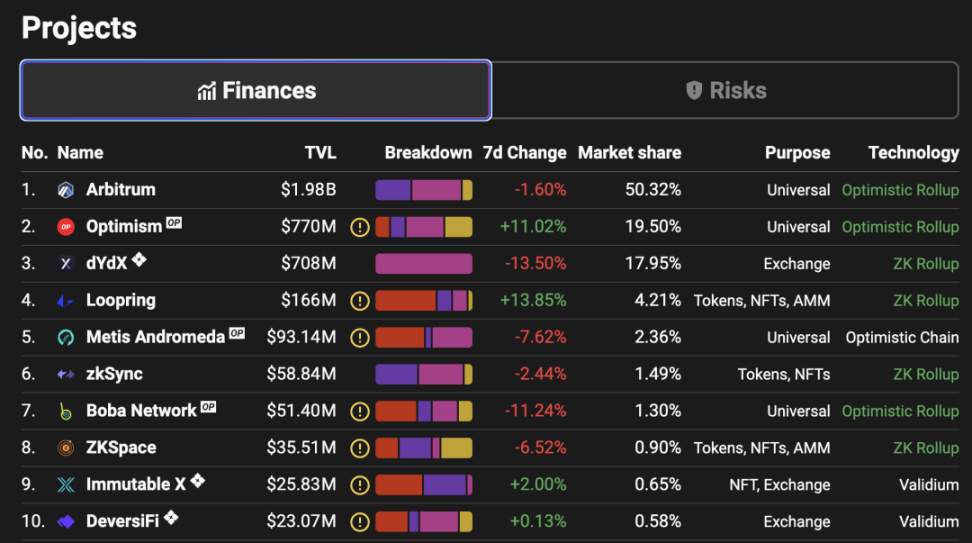Click the TVL column header
The image size is (972, 543).
[320, 153]
